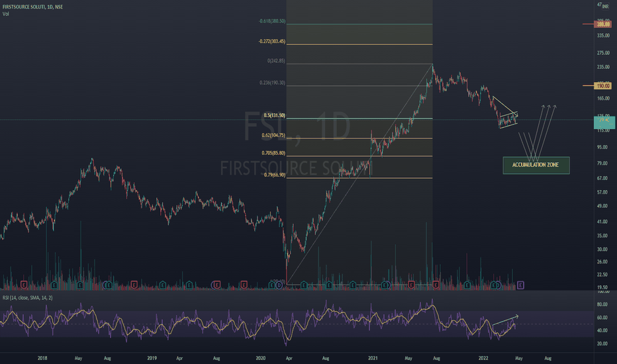Image resolution: width=617 pixels, height=364 pixels.
Task: Click the 2018 time axis label
Action: [x=42, y=358]
